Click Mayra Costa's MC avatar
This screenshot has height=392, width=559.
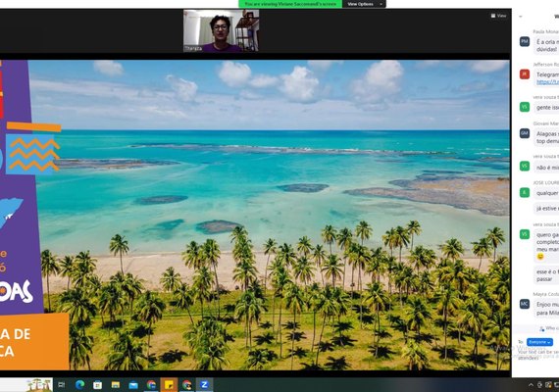525,304
